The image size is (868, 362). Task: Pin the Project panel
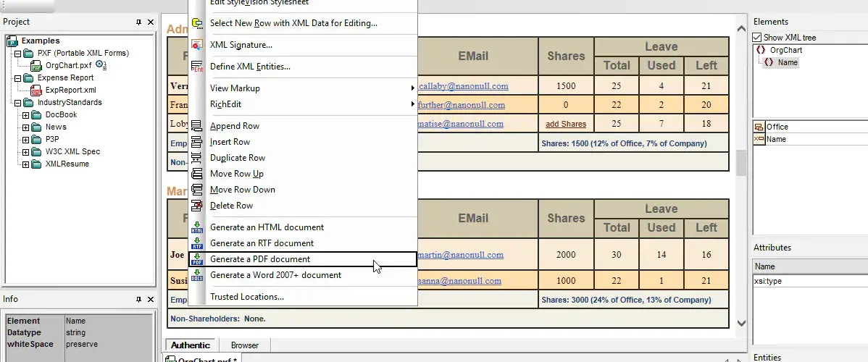(x=138, y=22)
